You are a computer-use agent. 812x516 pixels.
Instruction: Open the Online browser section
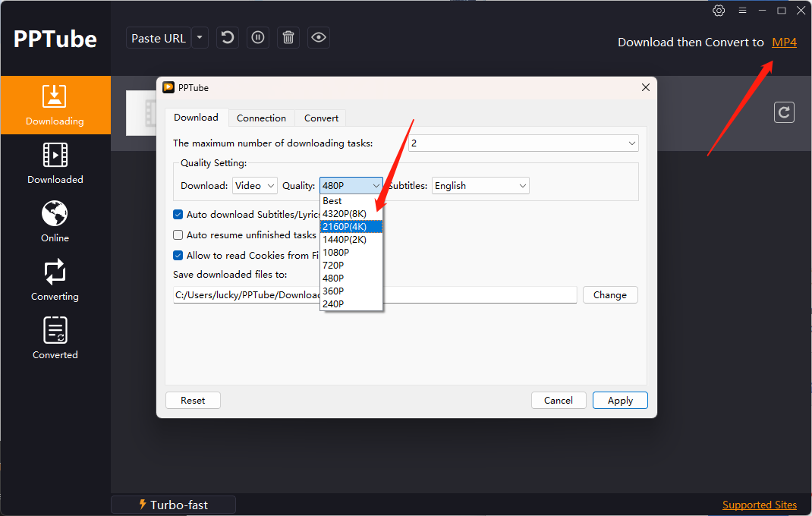point(55,222)
